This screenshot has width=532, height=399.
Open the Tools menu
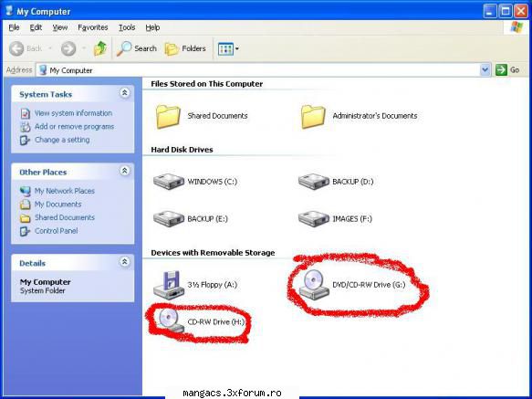click(127, 27)
